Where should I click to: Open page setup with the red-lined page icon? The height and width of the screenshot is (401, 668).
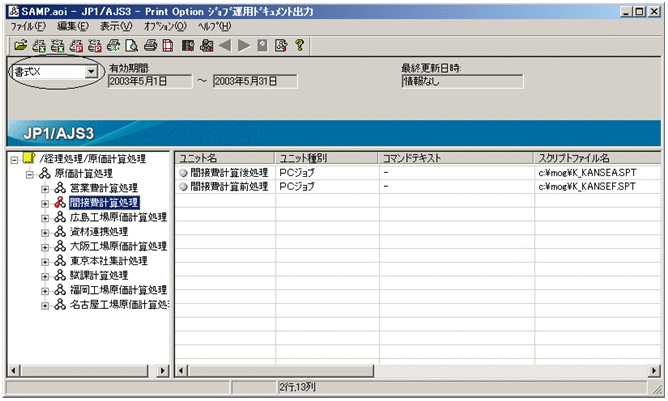(168, 45)
